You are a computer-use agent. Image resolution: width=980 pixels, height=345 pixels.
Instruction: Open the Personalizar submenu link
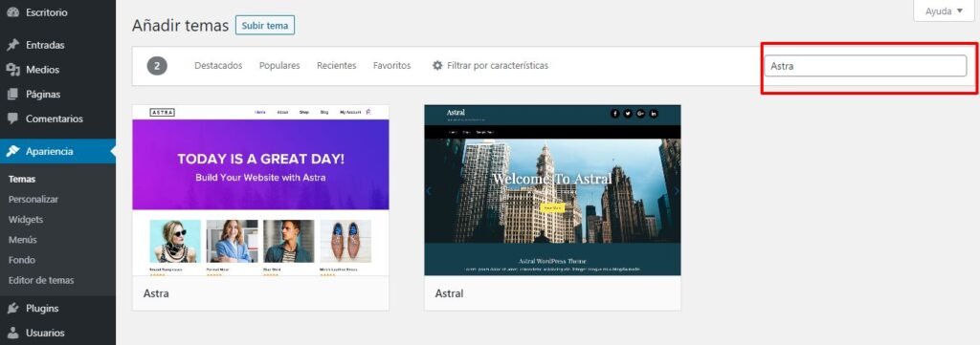point(33,199)
